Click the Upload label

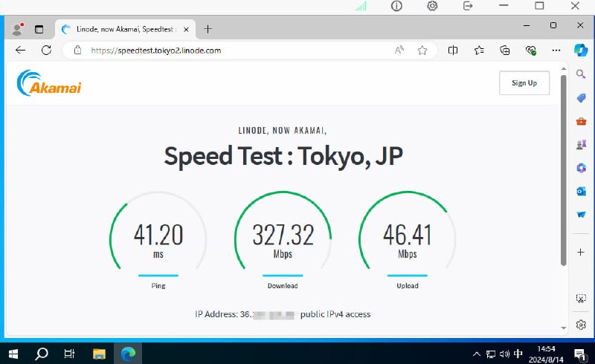408,285
